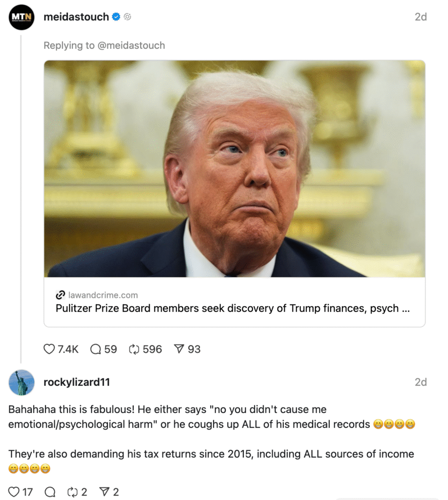Reply to rockylizard11's comment
The height and width of the screenshot is (500, 448).
[50, 492]
